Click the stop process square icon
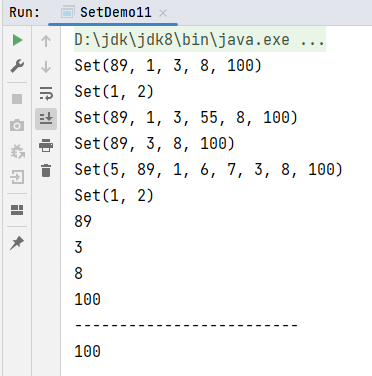The height and width of the screenshot is (376, 372). pyautogui.click(x=17, y=99)
